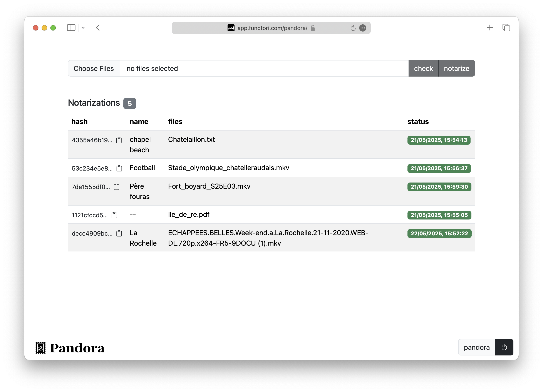Screen dimensions: 543x392
Task: Copy hash decc4909bc with clipboard icon
Action: click(119, 233)
